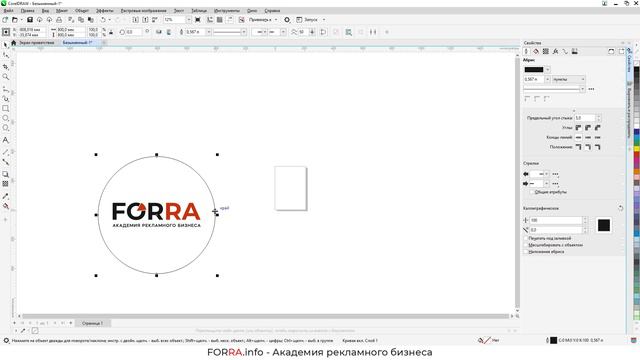Image resolution: width=640 pixels, height=360 pixels.
Task: Select the Transparency tool
Action: click(6, 184)
